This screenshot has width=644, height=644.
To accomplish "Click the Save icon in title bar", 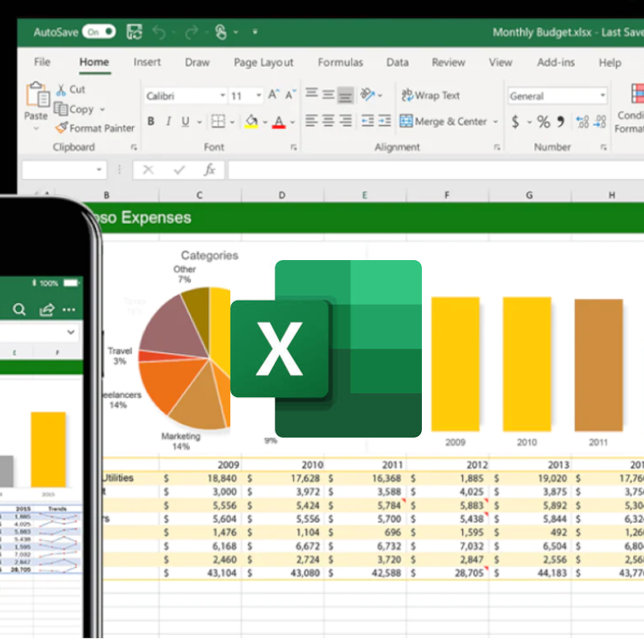I will point(134,31).
